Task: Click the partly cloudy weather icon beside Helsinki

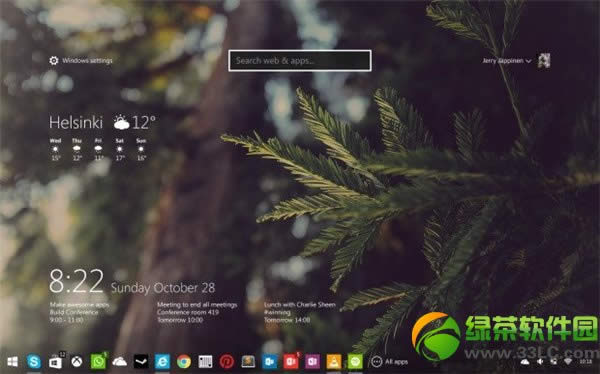Action: click(121, 122)
